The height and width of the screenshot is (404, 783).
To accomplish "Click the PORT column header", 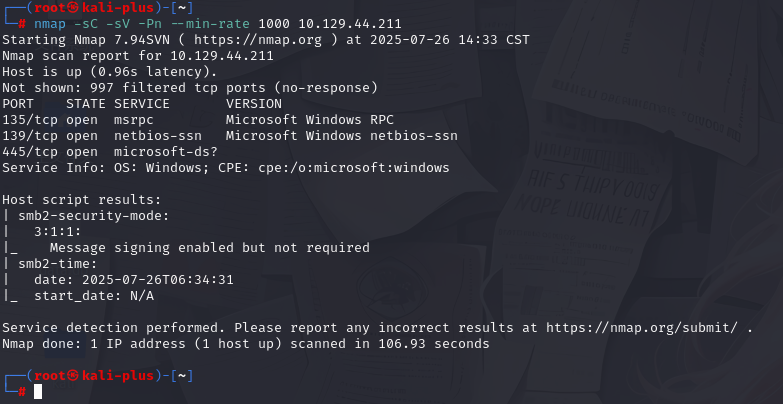I will click(18, 104).
